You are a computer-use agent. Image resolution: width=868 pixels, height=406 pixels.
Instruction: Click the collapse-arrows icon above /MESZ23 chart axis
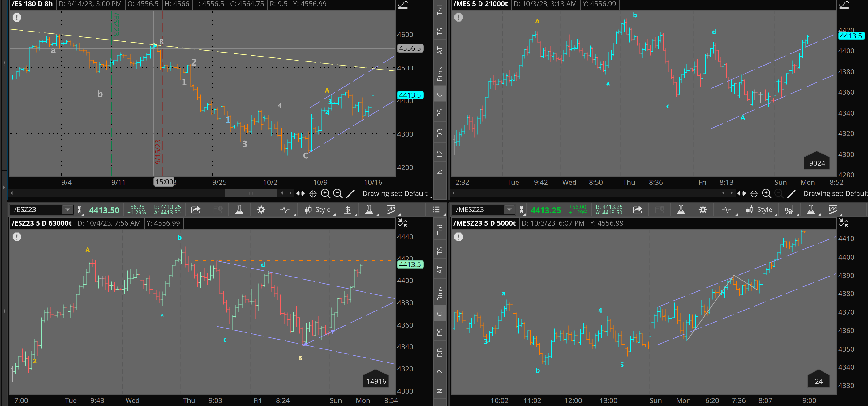(844, 223)
